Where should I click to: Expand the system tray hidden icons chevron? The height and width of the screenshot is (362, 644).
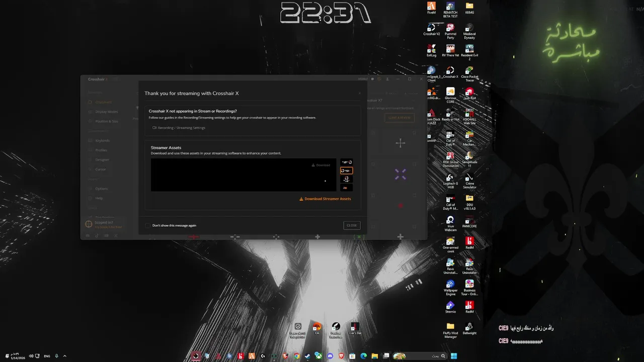(64, 356)
